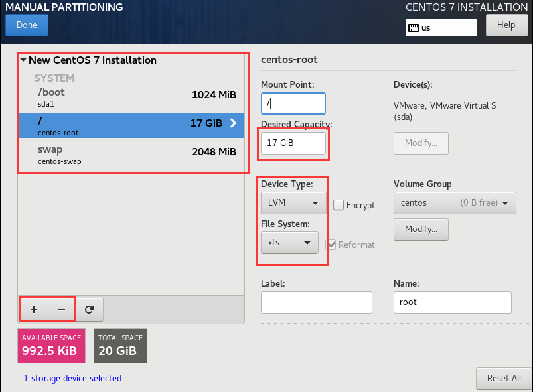This screenshot has width=533, height=392.
Task: Open the Volume Group centos dropdown
Action: (x=455, y=203)
